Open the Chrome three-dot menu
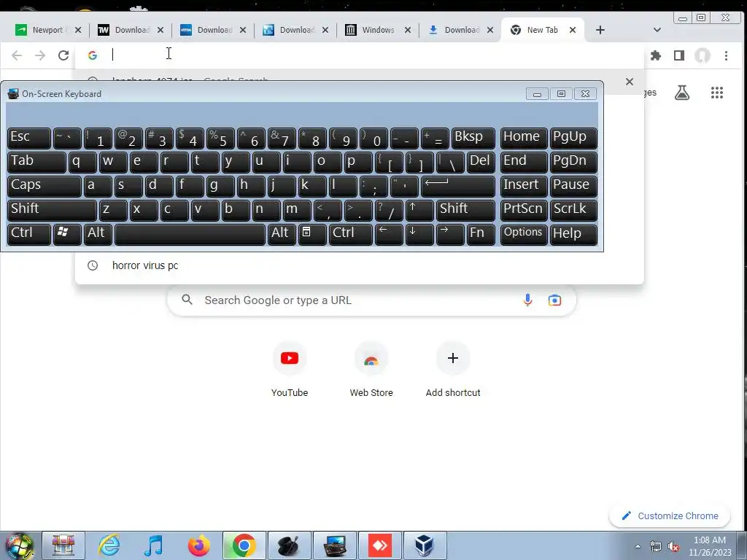Image resolution: width=747 pixels, height=560 pixels. click(726, 55)
